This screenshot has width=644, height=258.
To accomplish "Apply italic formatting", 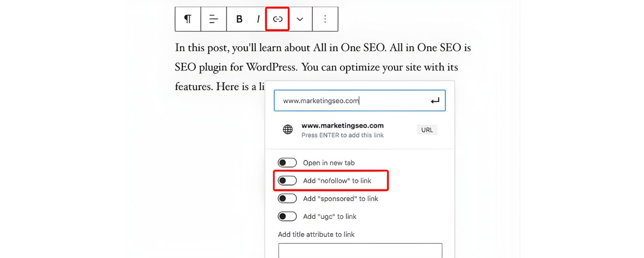I will [x=258, y=19].
